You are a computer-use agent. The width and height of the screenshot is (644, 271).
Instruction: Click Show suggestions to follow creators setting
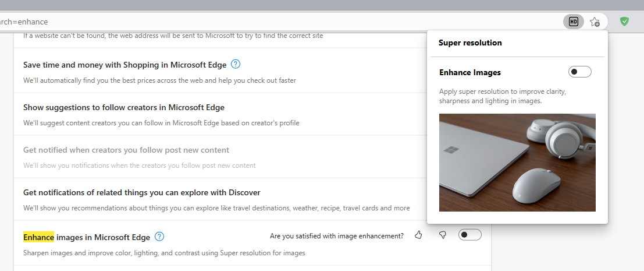click(124, 107)
